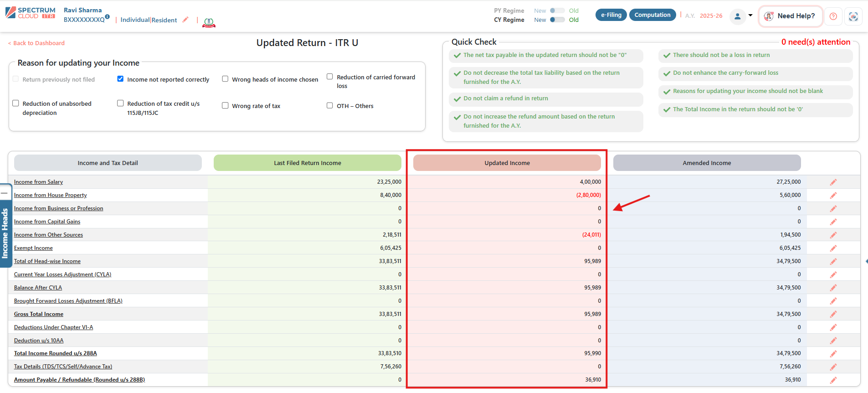This screenshot has height=393, width=868.
Task: Open Income from Business or Profession link
Action: [x=58, y=208]
